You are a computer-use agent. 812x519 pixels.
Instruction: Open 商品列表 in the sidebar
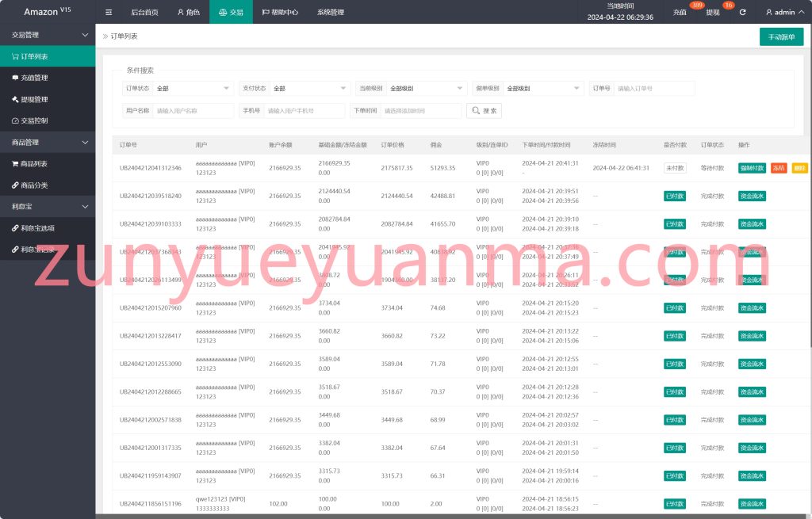(x=48, y=163)
